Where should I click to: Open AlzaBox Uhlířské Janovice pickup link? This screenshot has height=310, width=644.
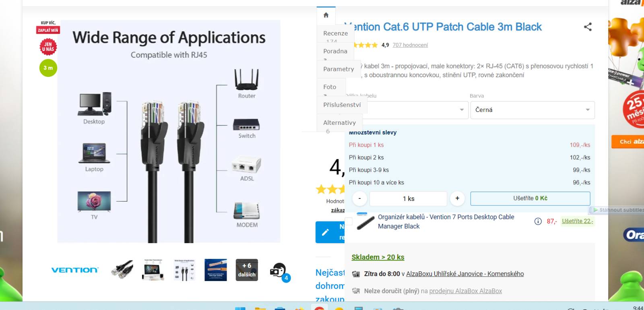coord(465,274)
